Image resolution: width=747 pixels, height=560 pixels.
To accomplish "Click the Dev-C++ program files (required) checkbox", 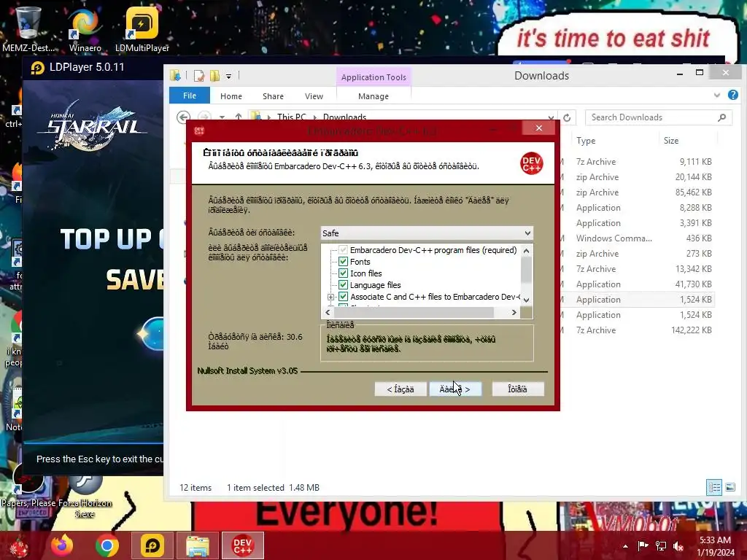I will [x=343, y=250].
